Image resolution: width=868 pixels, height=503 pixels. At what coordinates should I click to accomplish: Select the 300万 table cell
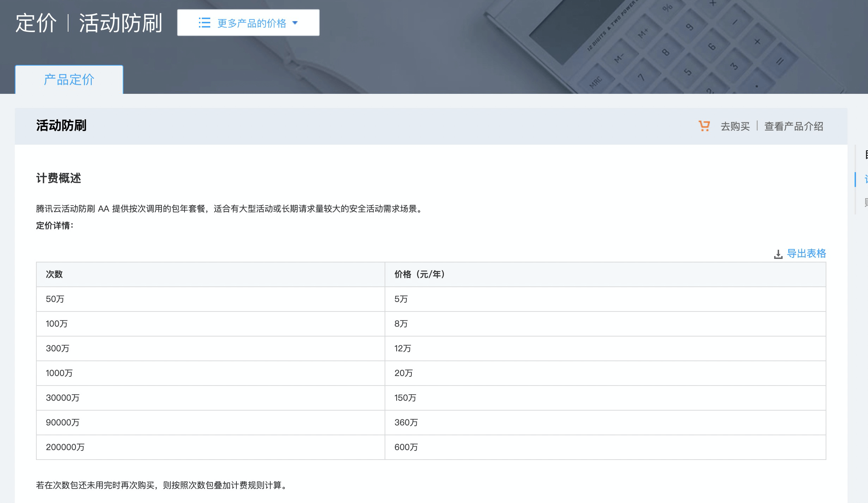click(x=210, y=349)
